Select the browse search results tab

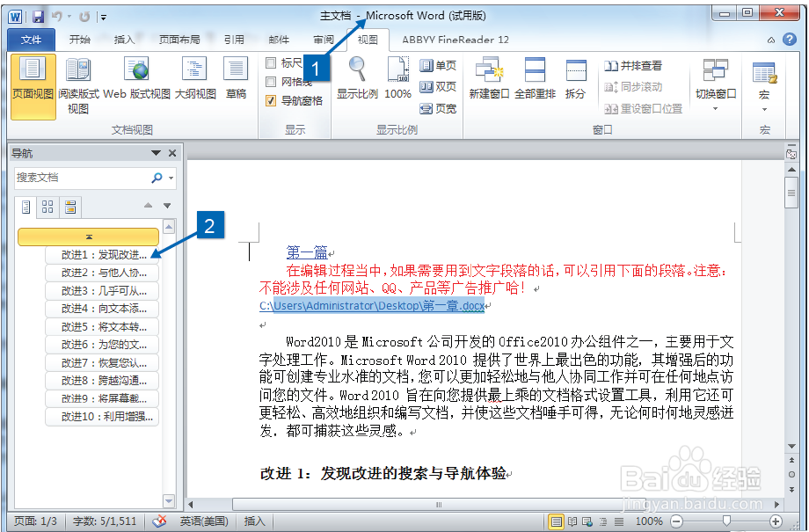[x=70, y=208]
